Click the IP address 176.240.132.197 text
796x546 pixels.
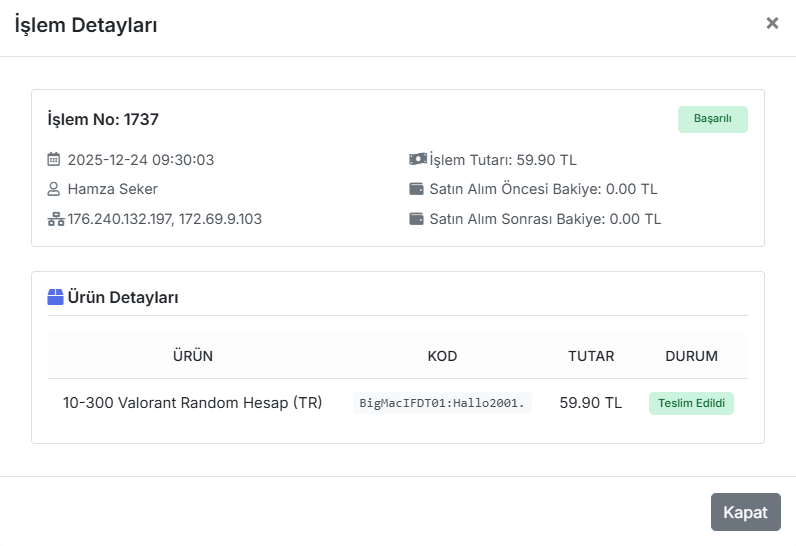[x=120, y=219]
